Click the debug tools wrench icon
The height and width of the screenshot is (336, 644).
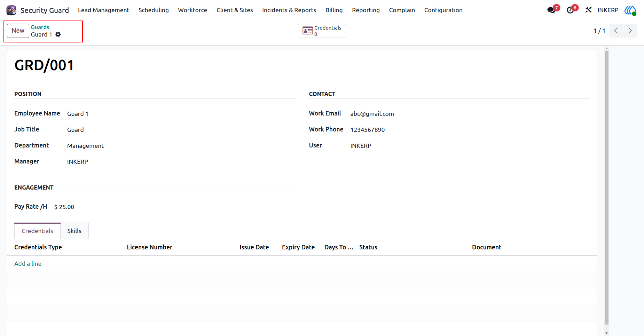pyautogui.click(x=588, y=10)
